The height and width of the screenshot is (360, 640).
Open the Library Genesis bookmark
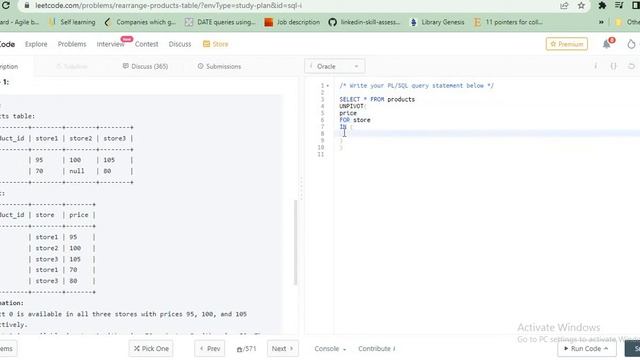click(437, 22)
